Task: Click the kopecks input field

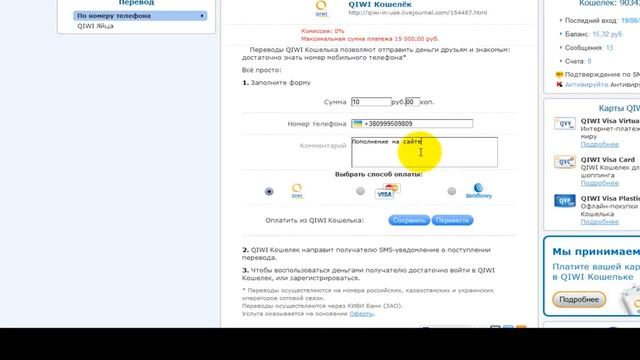Action: coord(412,102)
